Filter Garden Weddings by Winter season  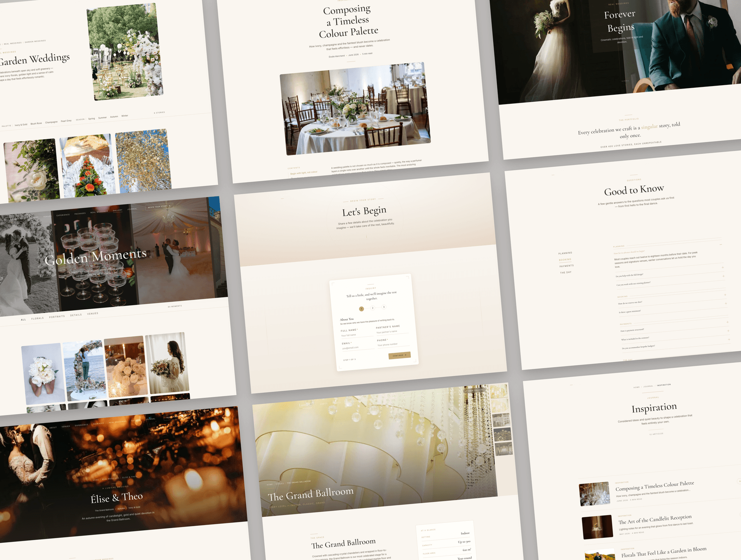click(x=125, y=116)
